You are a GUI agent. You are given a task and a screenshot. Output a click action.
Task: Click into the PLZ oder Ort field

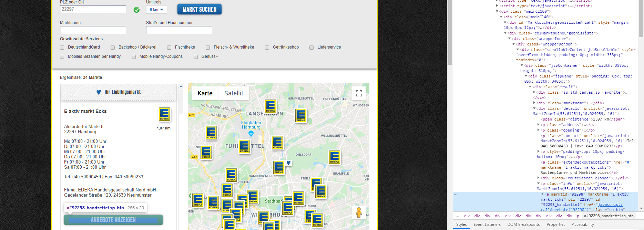pyautogui.click(x=93, y=9)
